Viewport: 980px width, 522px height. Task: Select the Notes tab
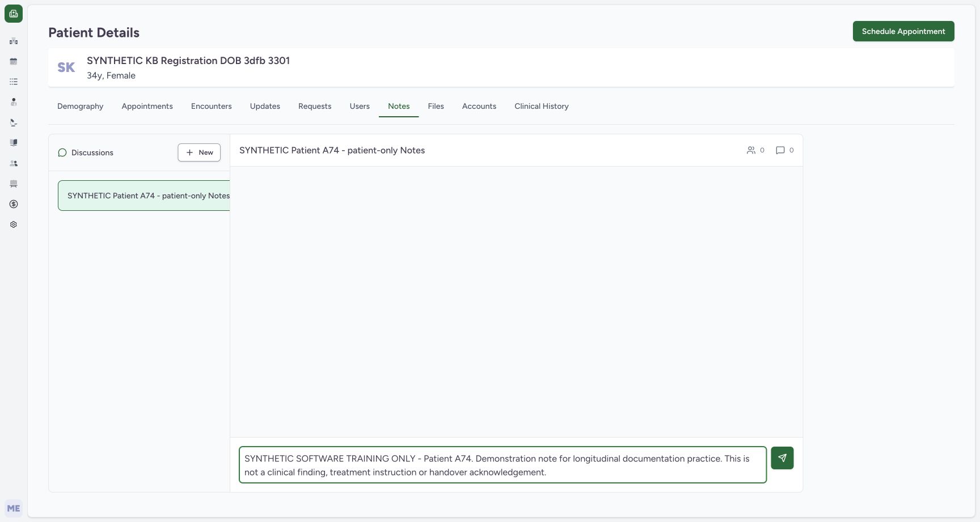(x=399, y=106)
